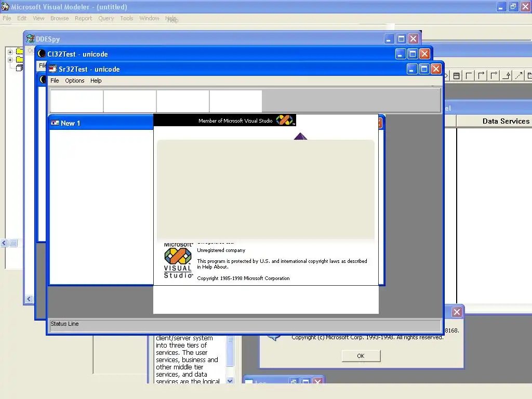Image resolution: width=532 pixels, height=399 pixels.
Task: Close the DDESpy window
Action: [x=413, y=39]
